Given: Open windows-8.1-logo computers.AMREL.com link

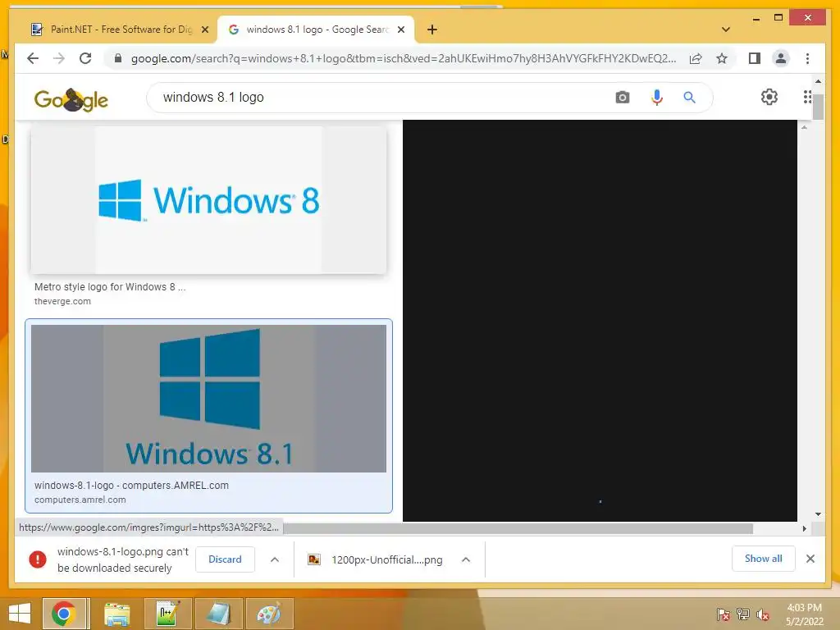Looking at the screenshot, I should click(x=131, y=486).
